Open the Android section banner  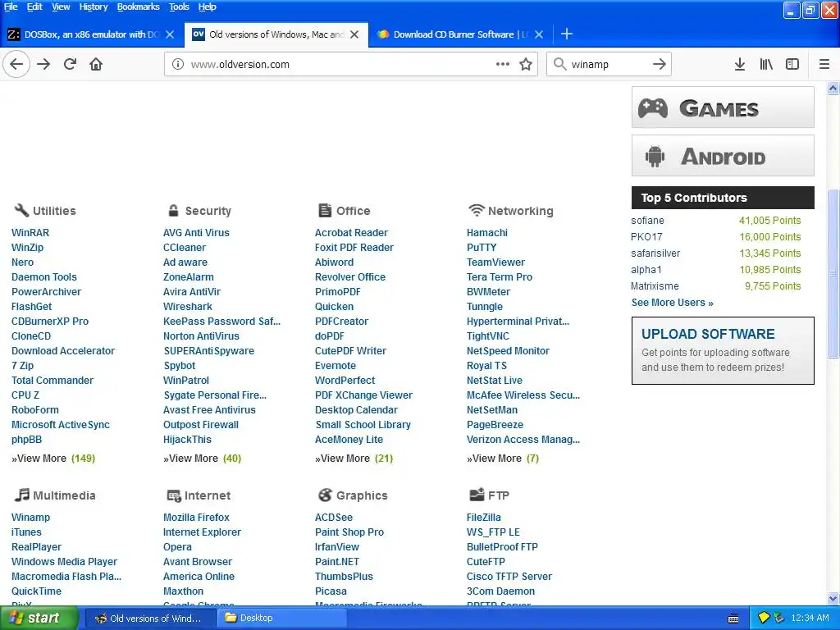tap(723, 156)
